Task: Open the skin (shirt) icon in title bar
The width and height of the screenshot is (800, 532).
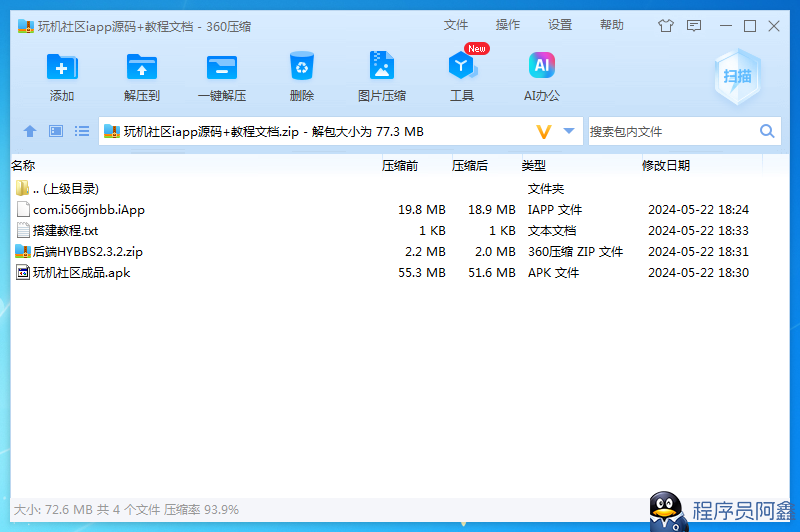Action: coord(665,26)
